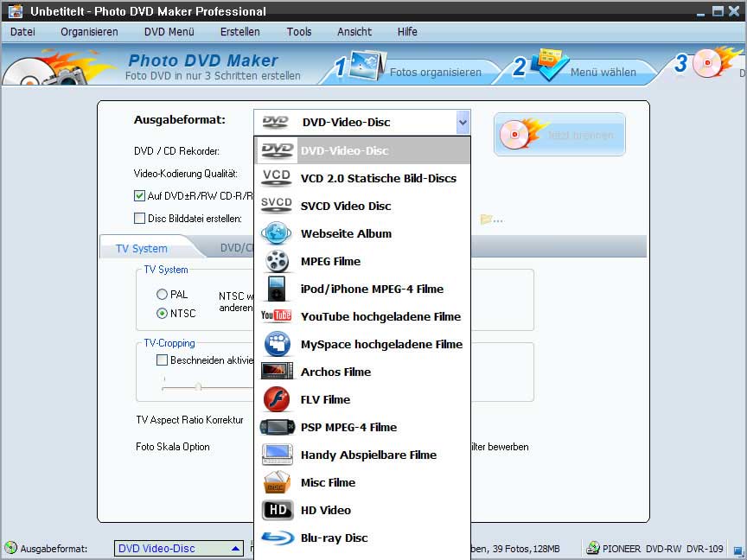Click the Blu-ray logo icon
747x560 pixels.
pyautogui.click(x=278, y=538)
